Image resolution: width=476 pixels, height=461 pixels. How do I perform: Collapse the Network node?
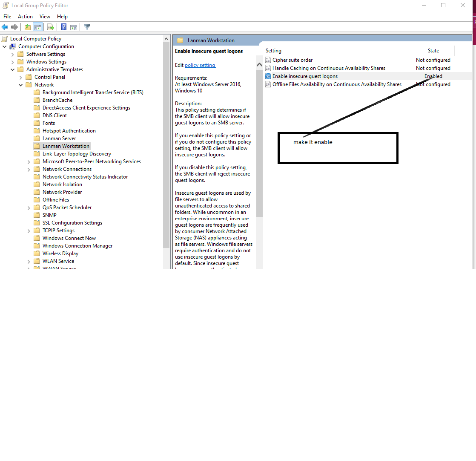[x=20, y=85]
